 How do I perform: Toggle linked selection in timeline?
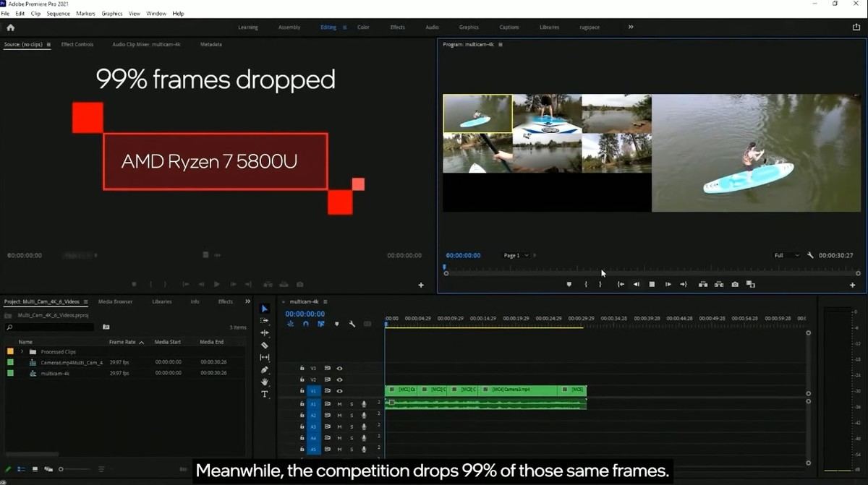[x=320, y=324]
